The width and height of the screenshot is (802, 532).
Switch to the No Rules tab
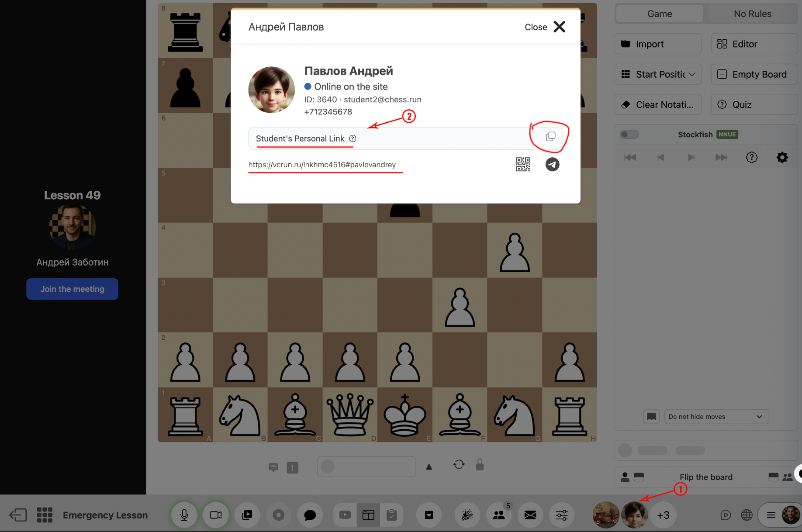click(752, 14)
